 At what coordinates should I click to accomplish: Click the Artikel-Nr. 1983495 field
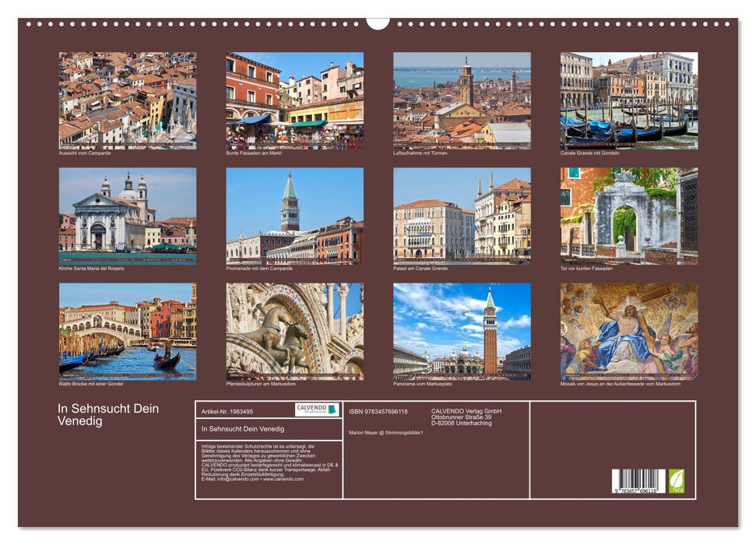[227, 411]
